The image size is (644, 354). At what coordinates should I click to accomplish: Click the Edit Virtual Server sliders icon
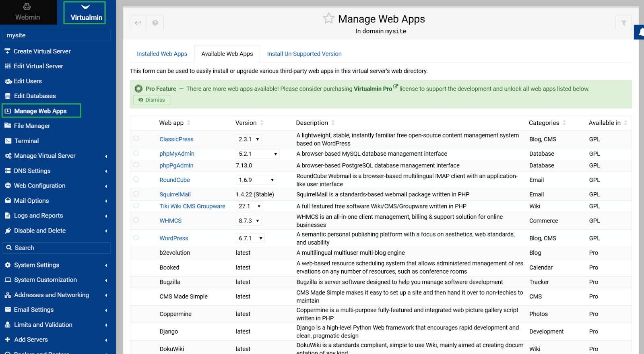click(x=8, y=66)
